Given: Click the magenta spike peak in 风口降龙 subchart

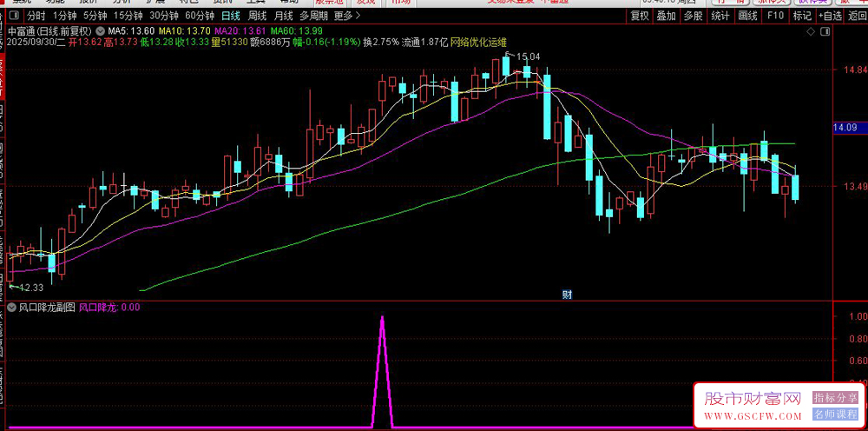Looking at the screenshot, I should point(382,317).
